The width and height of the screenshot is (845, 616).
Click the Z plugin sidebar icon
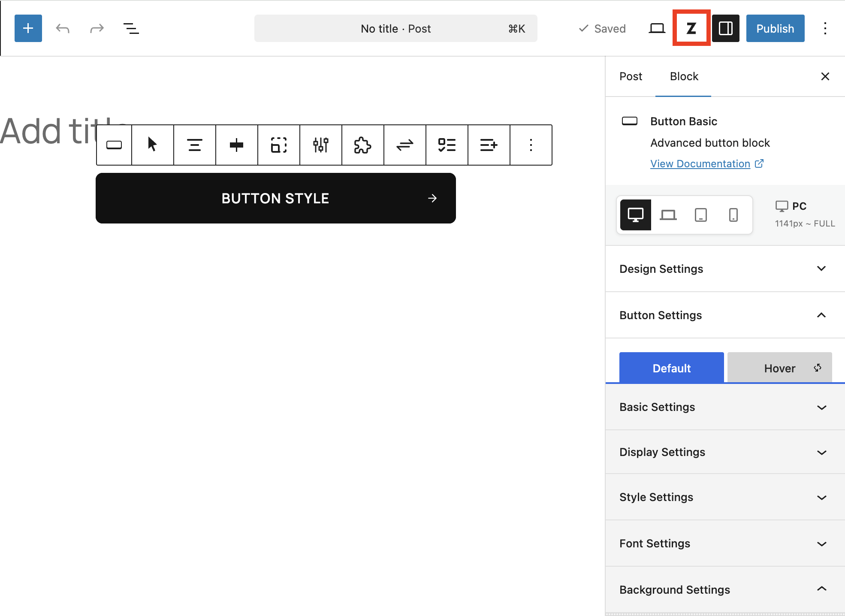[691, 28]
